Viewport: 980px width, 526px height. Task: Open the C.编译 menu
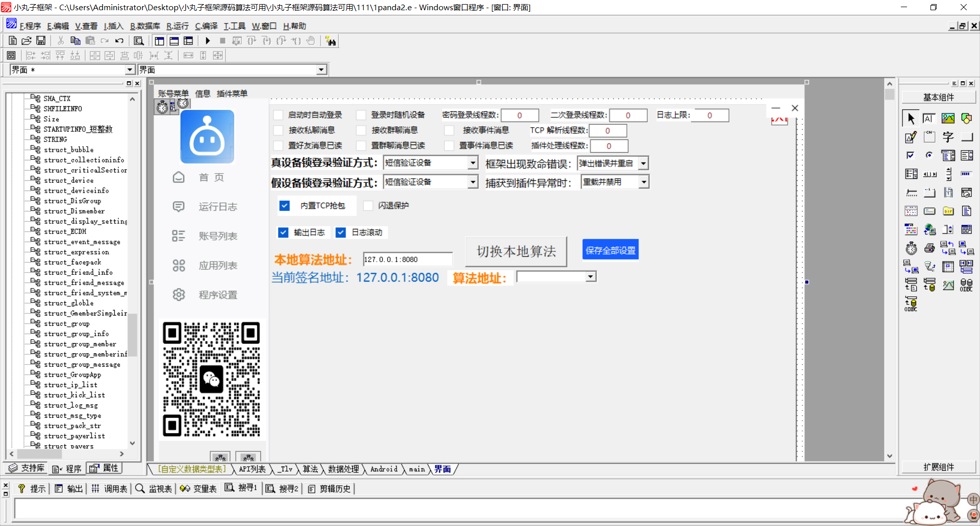(x=206, y=26)
